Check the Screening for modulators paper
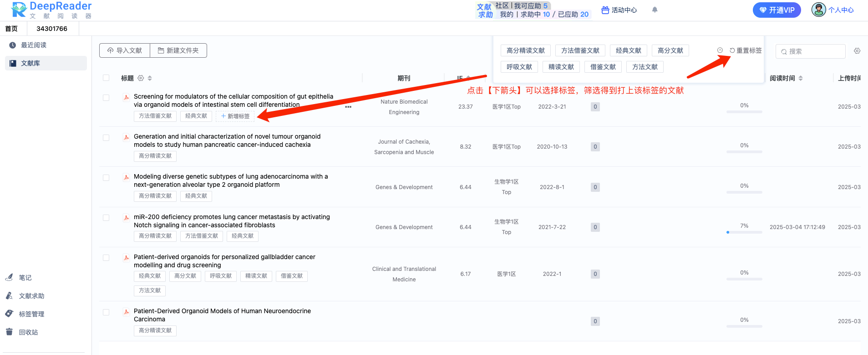868x355 pixels. pyautogui.click(x=106, y=98)
